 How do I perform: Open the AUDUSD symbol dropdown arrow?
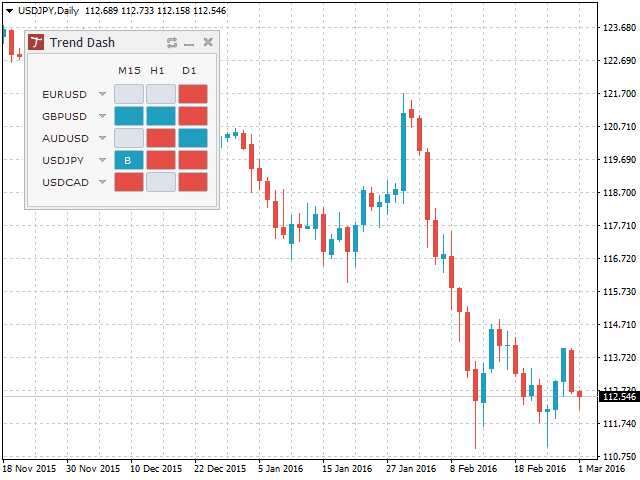click(102, 138)
